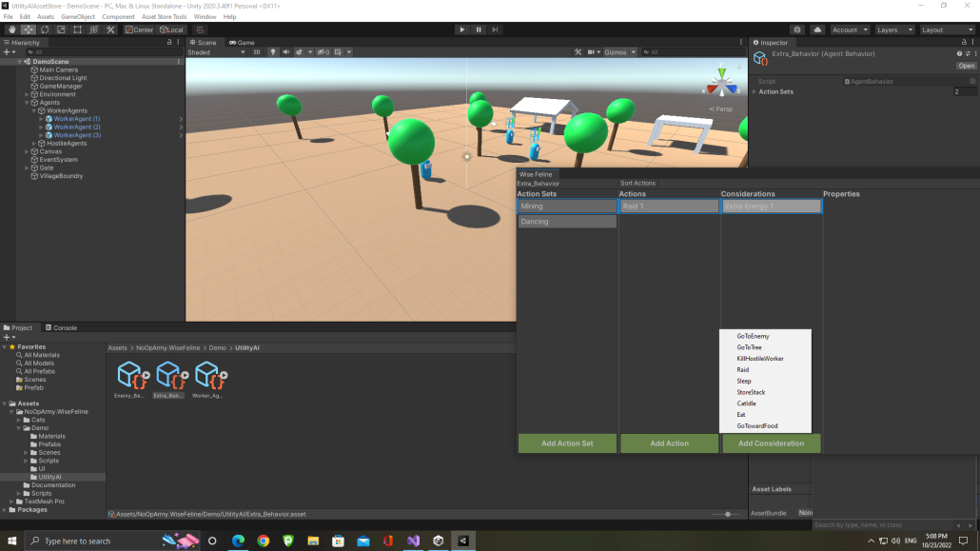
Task: Click the Add Action Set button
Action: pyautogui.click(x=566, y=443)
